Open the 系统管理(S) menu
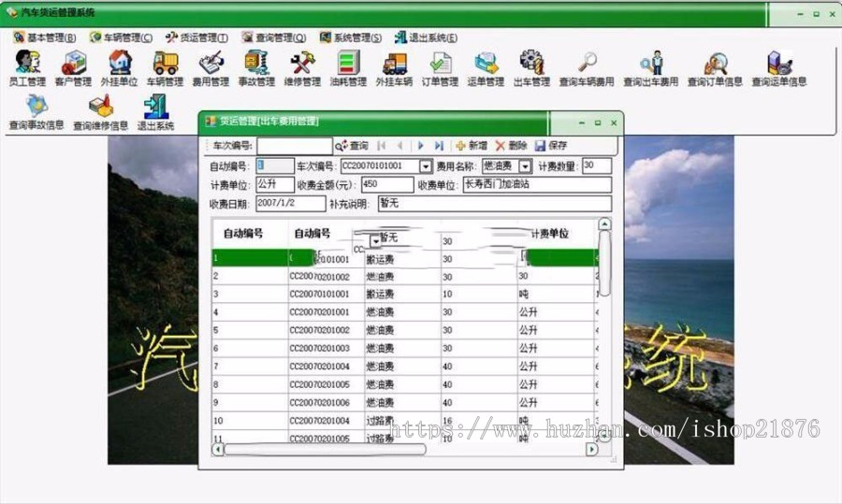Viewport: 842px width, 504px height. coord(351,37)
